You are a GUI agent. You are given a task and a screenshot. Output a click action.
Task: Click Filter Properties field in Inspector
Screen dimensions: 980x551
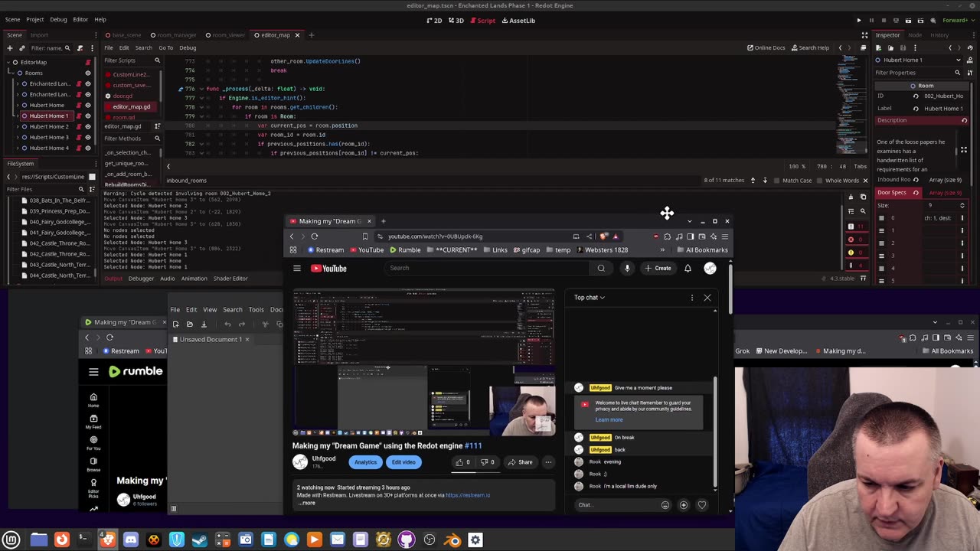coord(919,73)
